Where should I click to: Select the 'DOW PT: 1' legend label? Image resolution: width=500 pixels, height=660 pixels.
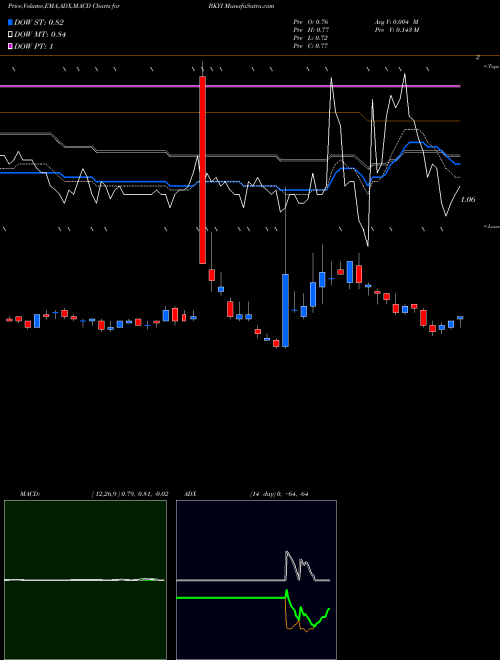coord(34,46)
